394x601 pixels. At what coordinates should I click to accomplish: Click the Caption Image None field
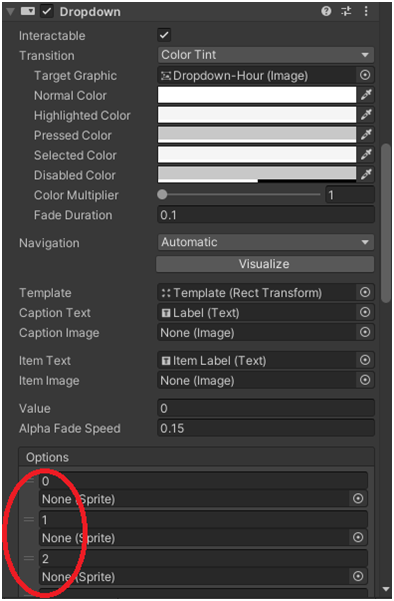(x=257, y=333)
